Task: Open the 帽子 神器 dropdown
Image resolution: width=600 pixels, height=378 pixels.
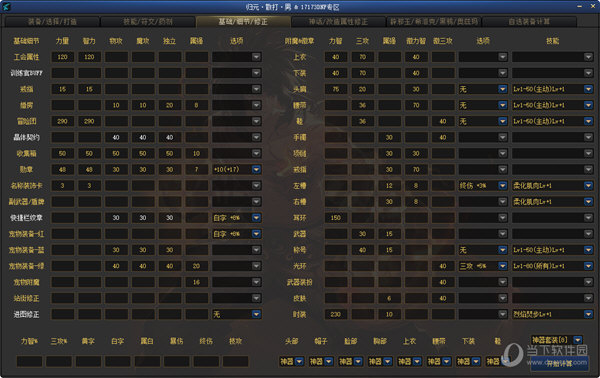Action: click(329, 361)
